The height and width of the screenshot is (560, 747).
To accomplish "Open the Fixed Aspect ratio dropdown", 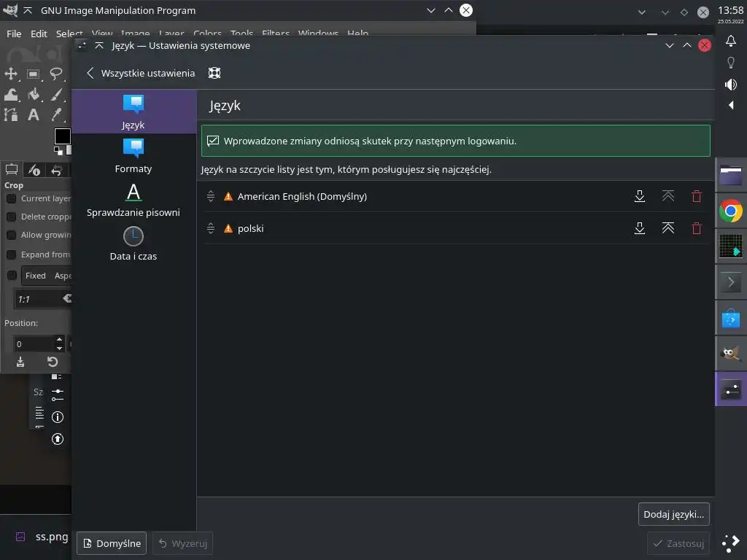I will 47,276.
